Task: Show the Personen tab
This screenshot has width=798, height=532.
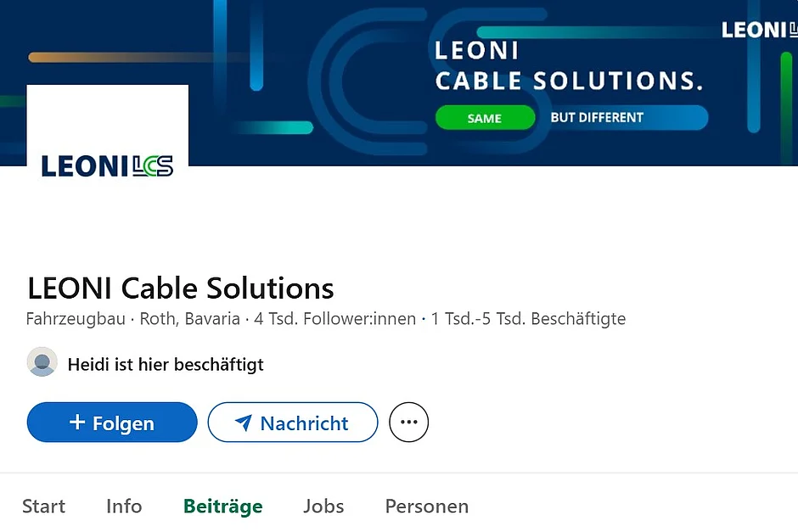Action: point(426,507)
